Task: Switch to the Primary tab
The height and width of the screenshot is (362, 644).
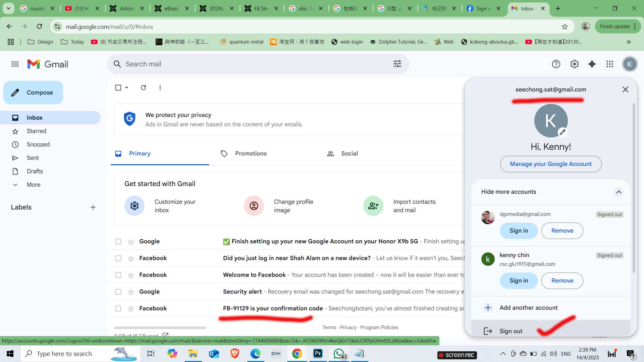Action: pos(160,154)
